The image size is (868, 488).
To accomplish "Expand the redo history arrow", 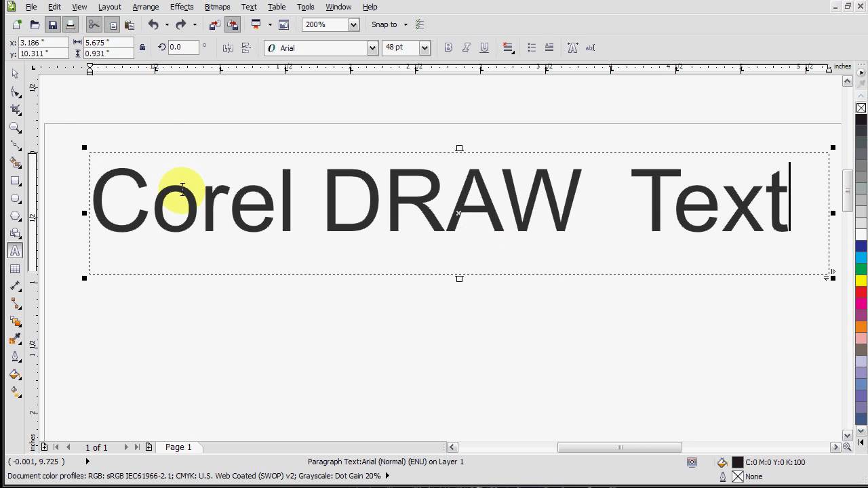I will click(x=195, y=25).
